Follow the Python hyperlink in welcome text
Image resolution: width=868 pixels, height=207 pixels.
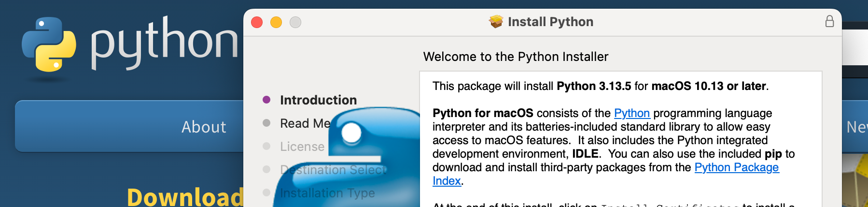(632, 113)
